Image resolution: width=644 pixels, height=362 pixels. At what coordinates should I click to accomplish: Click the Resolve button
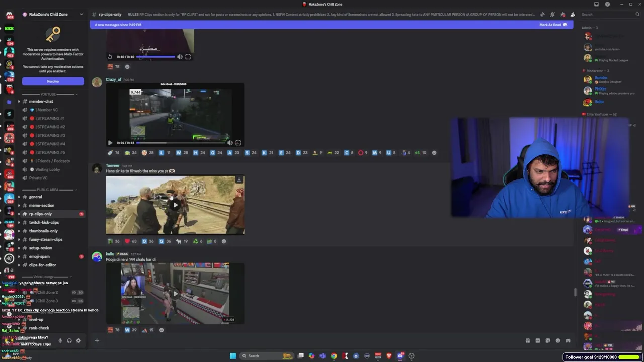(x=53, y=81)
